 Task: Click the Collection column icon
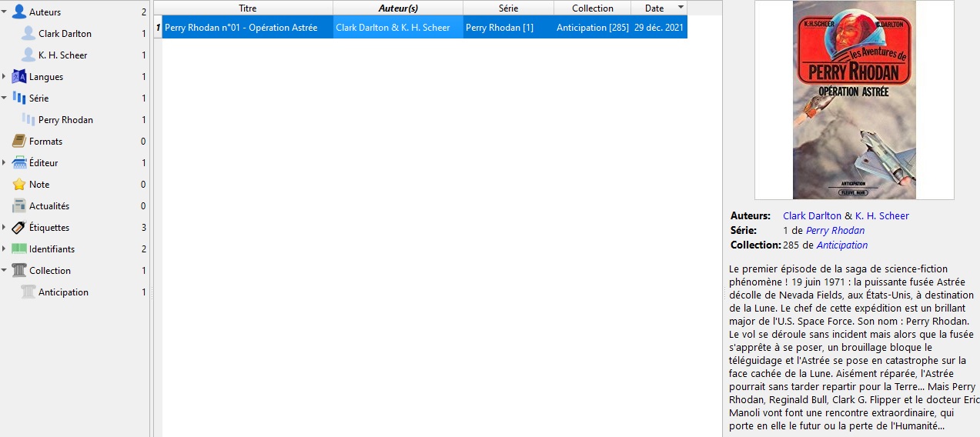19,270
